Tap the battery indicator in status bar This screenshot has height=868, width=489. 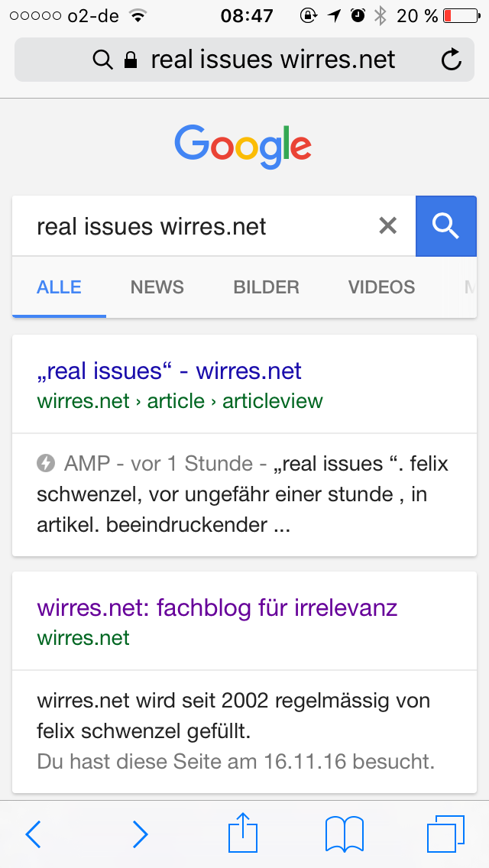(x=461, y=16)
